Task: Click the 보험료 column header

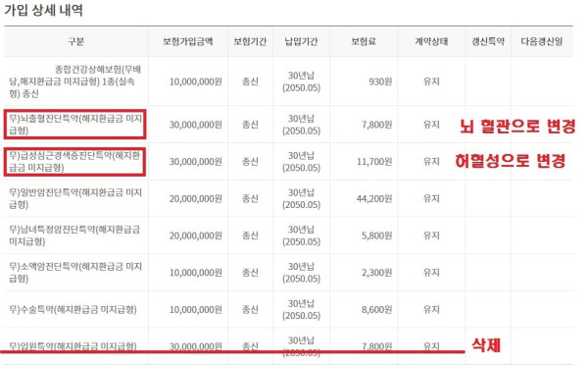Action: [364, 41]
